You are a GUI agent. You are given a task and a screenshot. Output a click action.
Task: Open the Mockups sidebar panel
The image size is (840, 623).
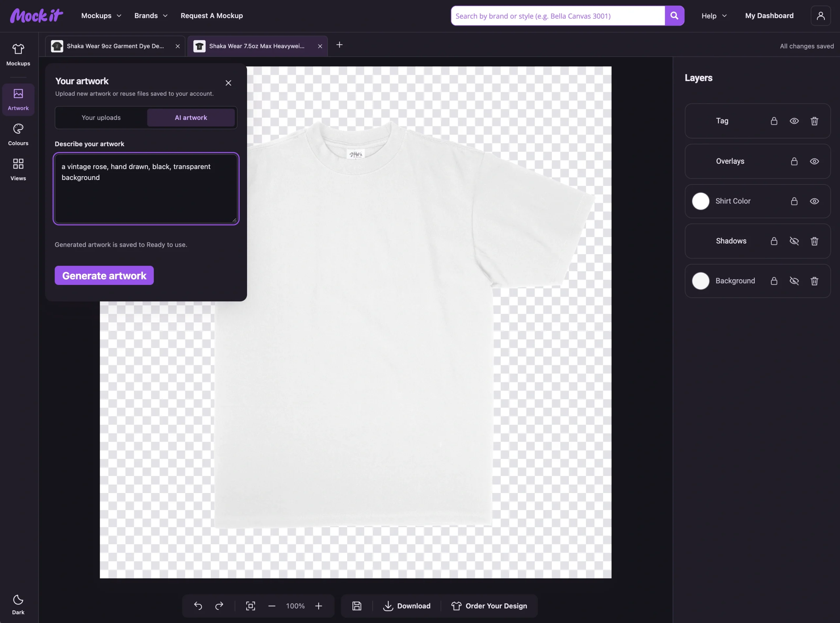(x=18, y=55)
